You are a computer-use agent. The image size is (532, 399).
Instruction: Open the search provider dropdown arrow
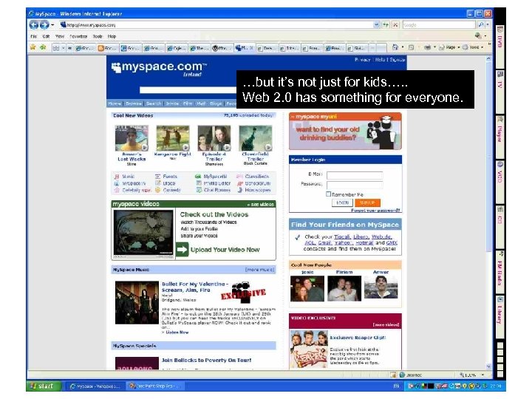pyautogui.click(x=488, y=25)
